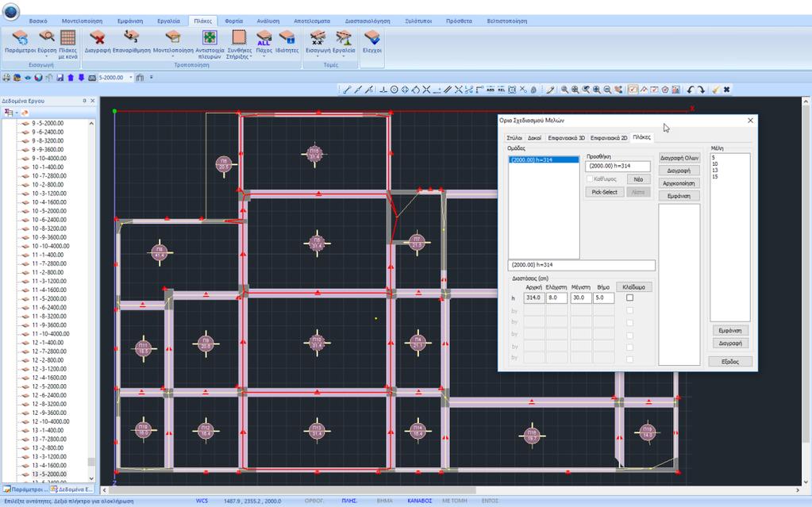This screenshot has width=812, height=507.
Task: Run the Επαναρίθμηση renumbering tool
Action: click(132, 41)
